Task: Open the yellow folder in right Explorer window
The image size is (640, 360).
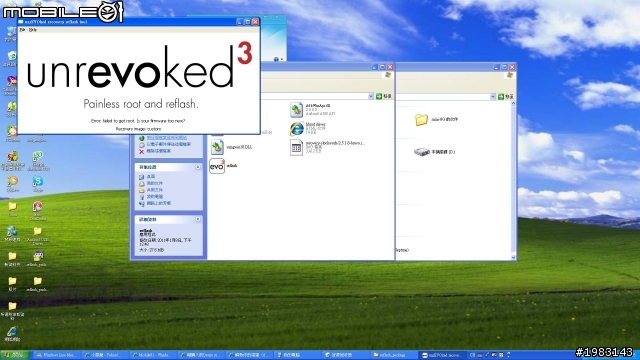Action: [421, 119]
